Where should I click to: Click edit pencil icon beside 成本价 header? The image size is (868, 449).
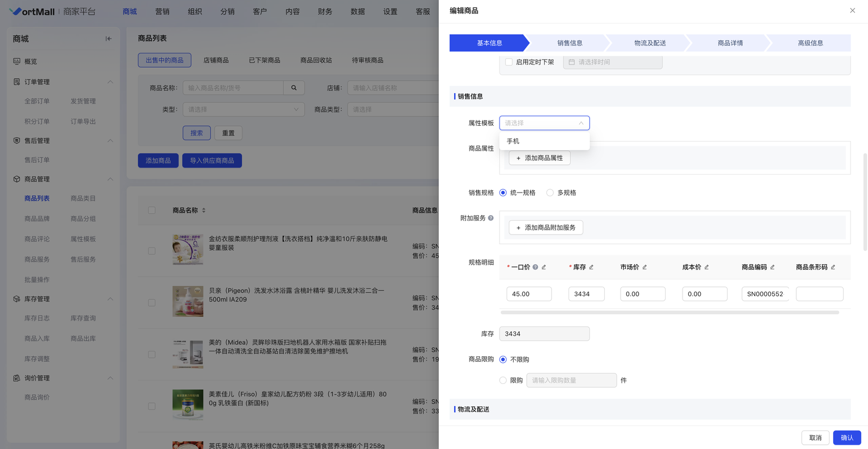coord(706,267)
